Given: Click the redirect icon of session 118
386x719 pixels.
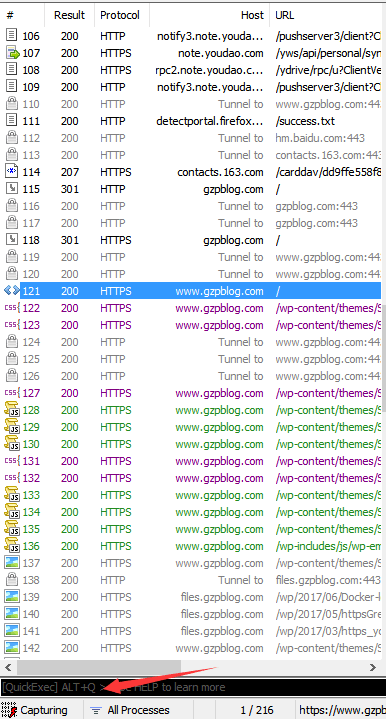Looking at the screenshot, I should [x=11, y=239].
